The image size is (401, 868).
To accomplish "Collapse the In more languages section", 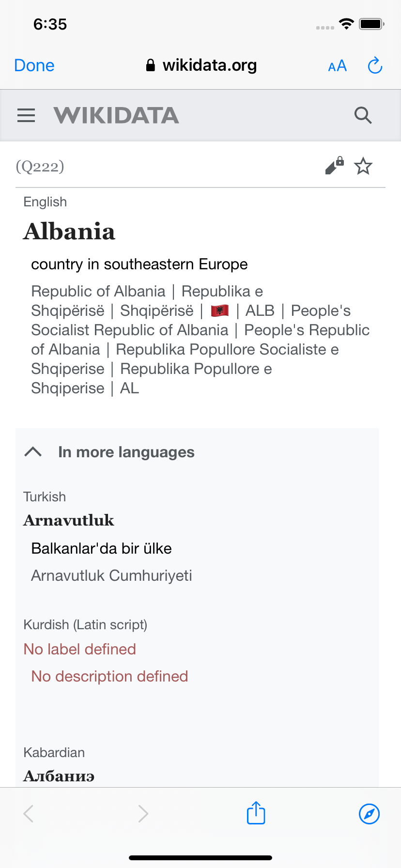I will 33,452.
